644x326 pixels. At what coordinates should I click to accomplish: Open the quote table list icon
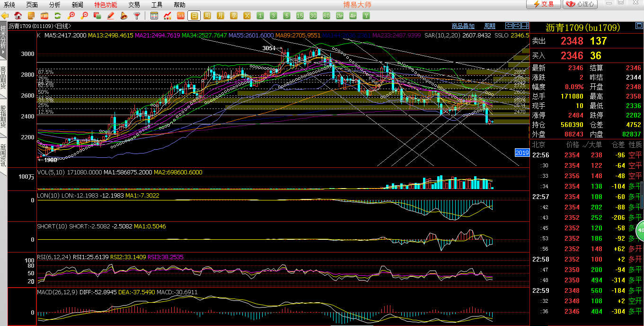(x=154, y=16)
